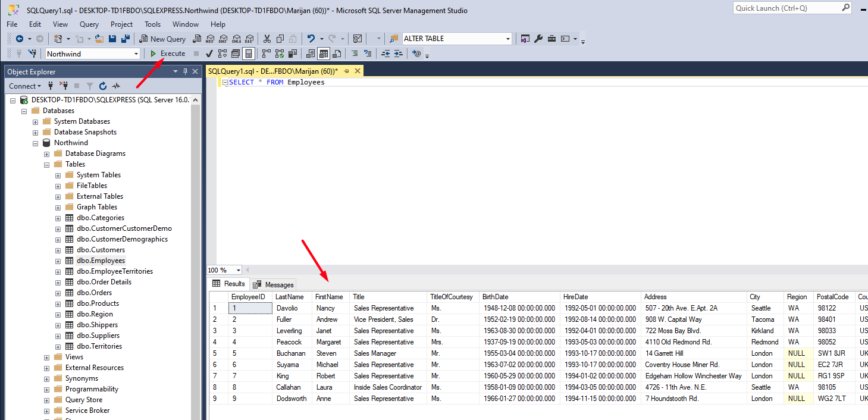Expand the Views folder node

point(47,357)
